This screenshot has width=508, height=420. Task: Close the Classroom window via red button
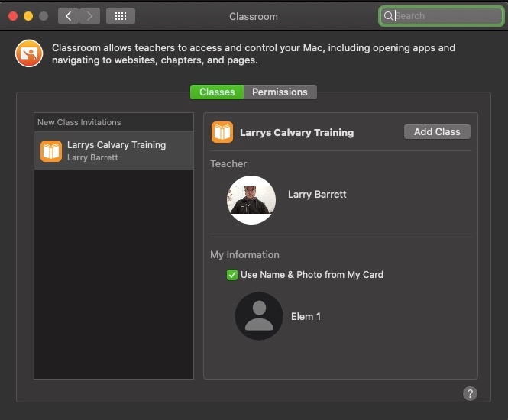click(x=13, y=16)
